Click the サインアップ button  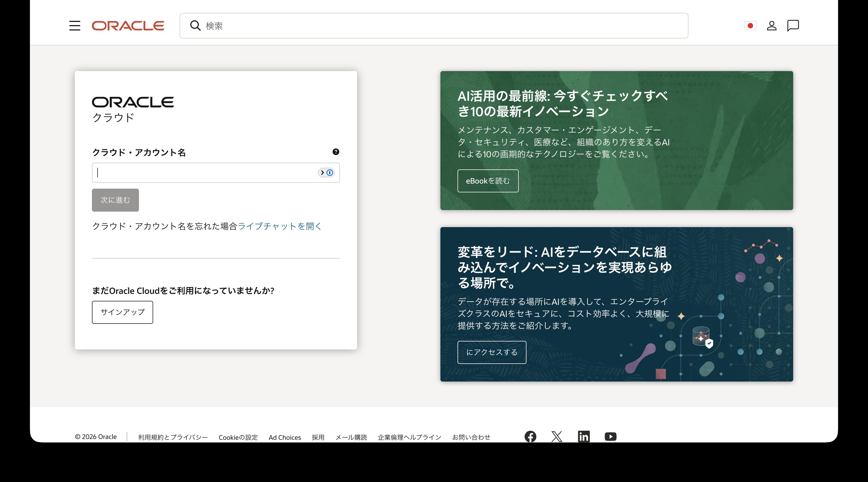tap(122, 312)
